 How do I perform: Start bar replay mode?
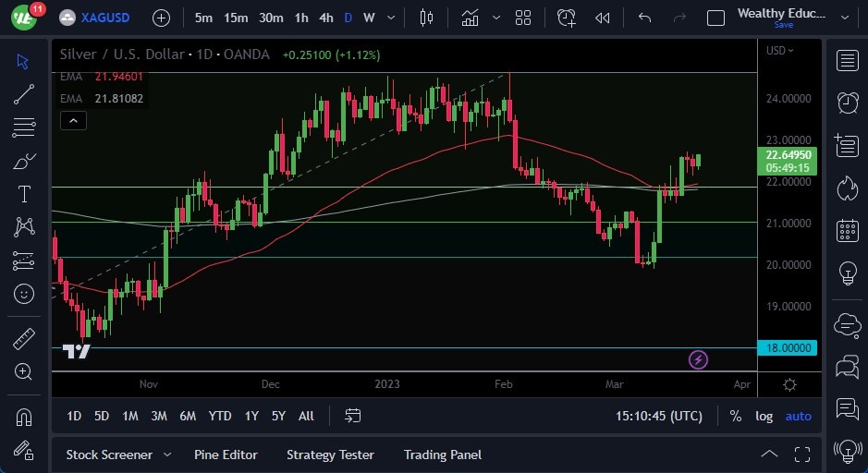pos(603,18)
